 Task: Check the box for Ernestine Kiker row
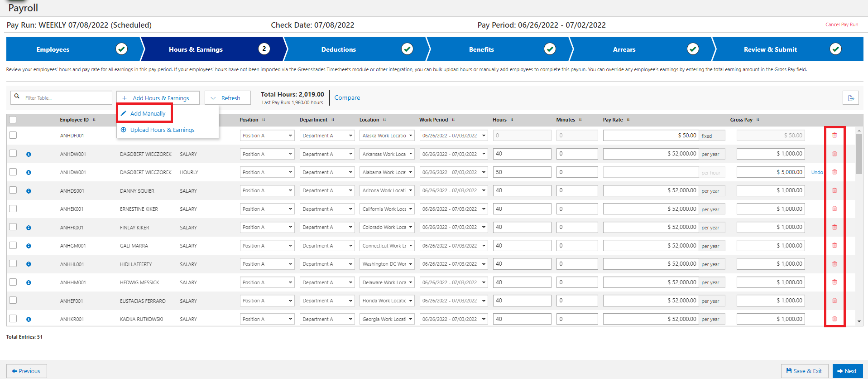[13, 209]
